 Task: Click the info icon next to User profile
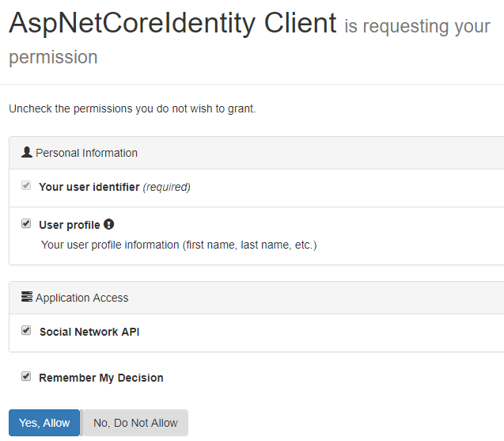pos(109,224)
